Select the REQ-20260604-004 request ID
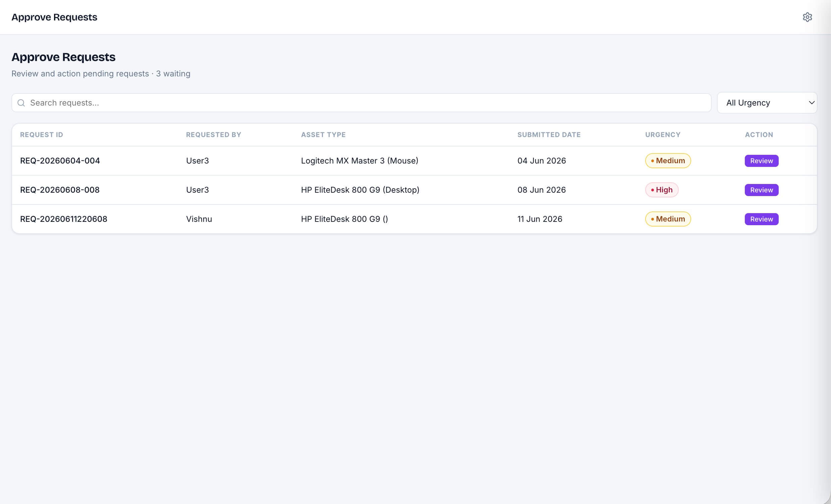The height and width of the screenshot is (504, 831). click(60, 161)
